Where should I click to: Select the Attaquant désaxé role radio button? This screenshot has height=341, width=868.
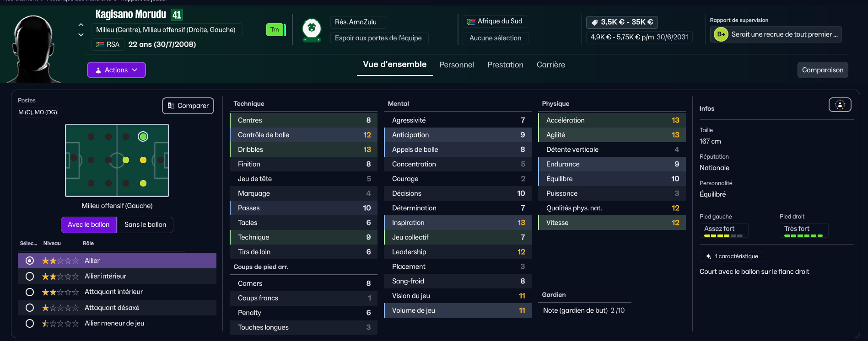tap(30, 308)
